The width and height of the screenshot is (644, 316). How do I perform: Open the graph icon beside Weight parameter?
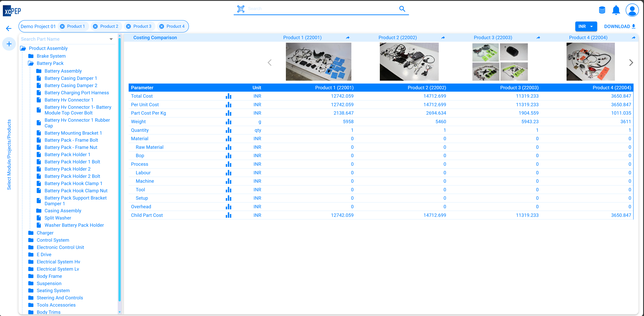(x=228, y=122)
